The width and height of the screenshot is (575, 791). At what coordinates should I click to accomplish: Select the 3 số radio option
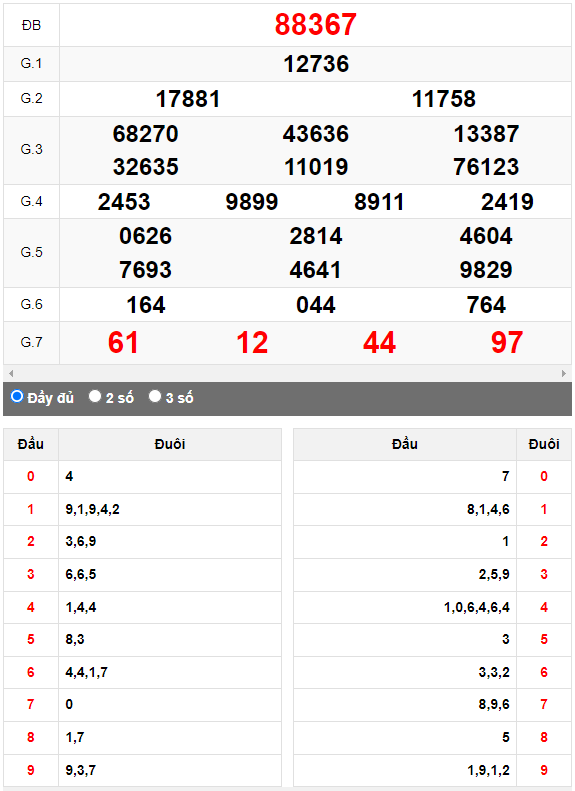155,397
